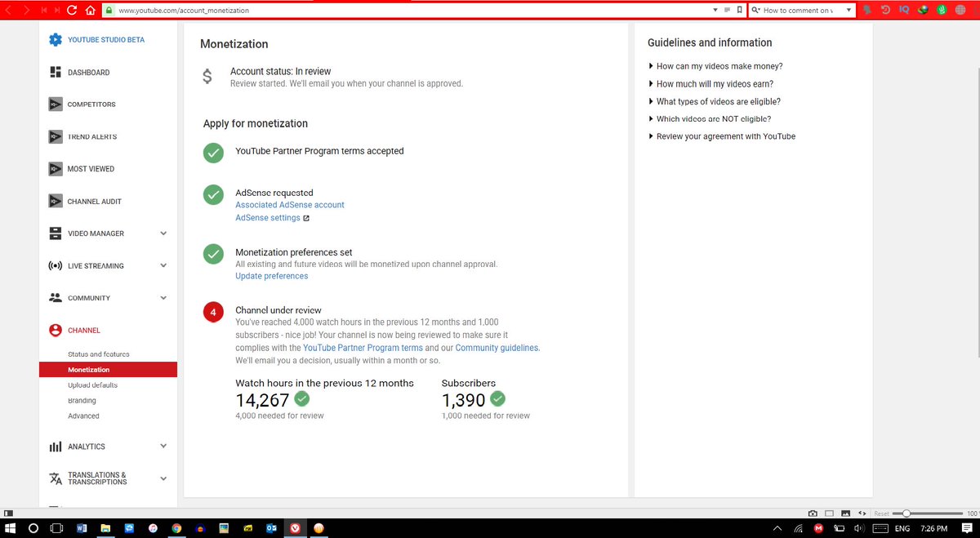Click the dollar sign account status icon
This screenshot has height=538, width=980.
pyautogui.click(x=207, y=77)
